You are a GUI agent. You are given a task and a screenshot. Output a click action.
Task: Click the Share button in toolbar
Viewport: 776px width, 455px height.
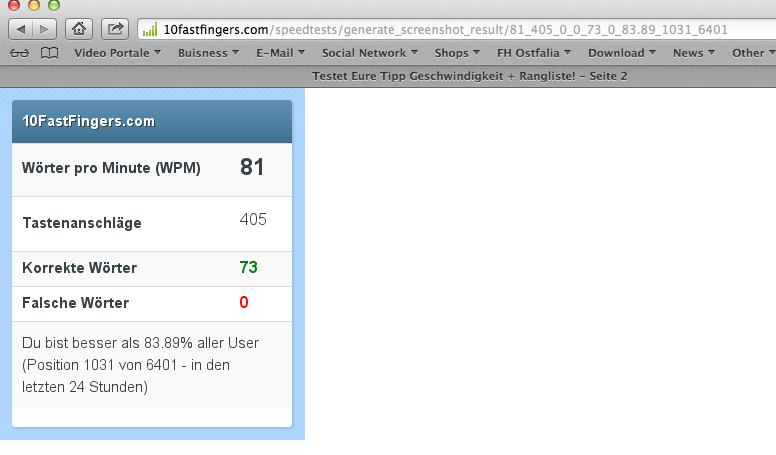click(115, 29)
